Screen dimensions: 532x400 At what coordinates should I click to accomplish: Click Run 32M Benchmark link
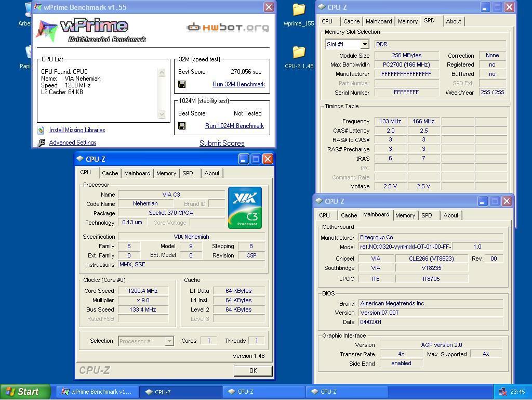(x=238, y=84)
